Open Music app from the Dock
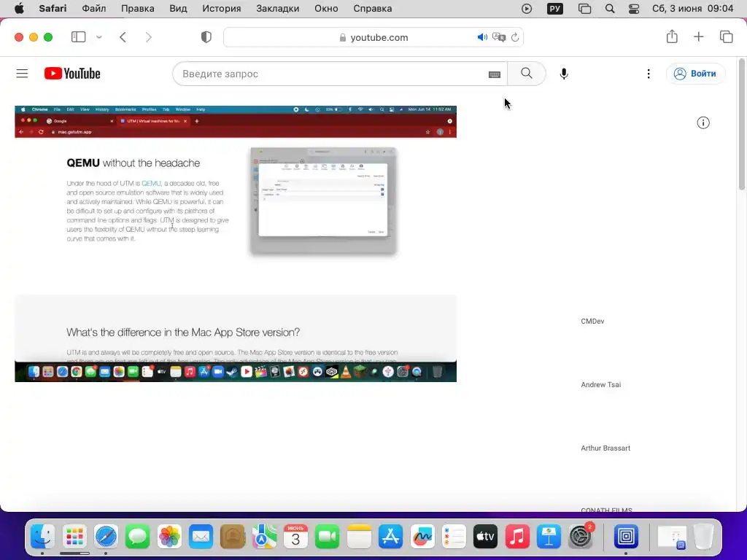The width and height of the screenshot is (747, 560). [517, 537]
